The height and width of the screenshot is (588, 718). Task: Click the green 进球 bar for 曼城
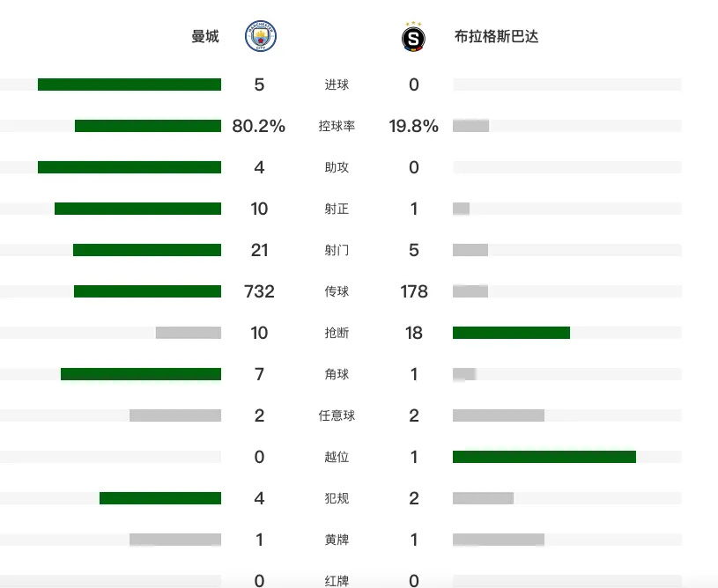coord(130,85)
